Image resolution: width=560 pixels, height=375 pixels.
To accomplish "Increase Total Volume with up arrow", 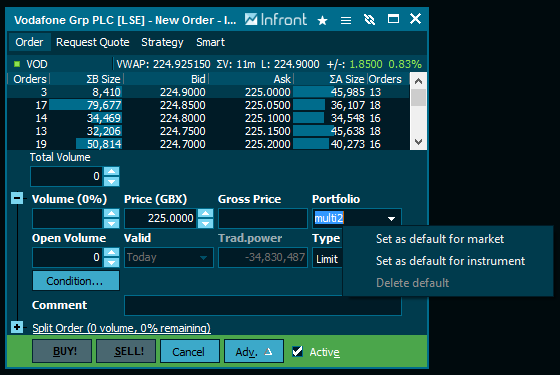I will point(111,171).
